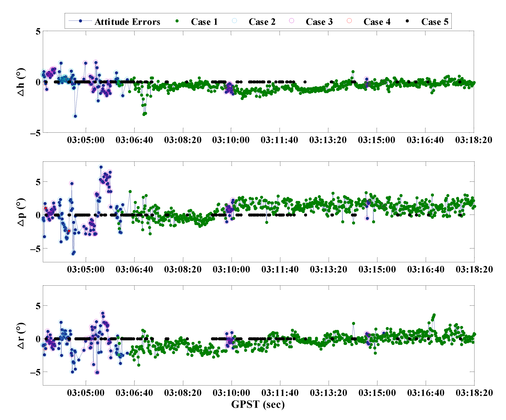Screen dimensions: 506x420
Task: Click 03:05:00 tick label under bottom plot
Action: click(86, 393)
